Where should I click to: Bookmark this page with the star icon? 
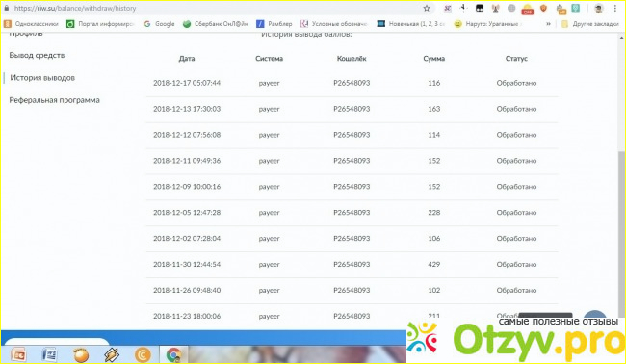pos(427,8)
